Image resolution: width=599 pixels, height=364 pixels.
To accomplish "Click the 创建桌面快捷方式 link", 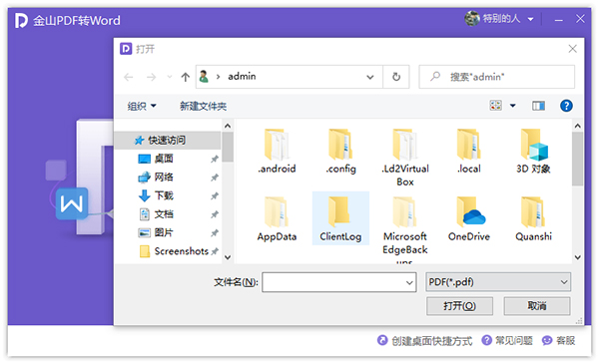I will [x=425, y=340].
